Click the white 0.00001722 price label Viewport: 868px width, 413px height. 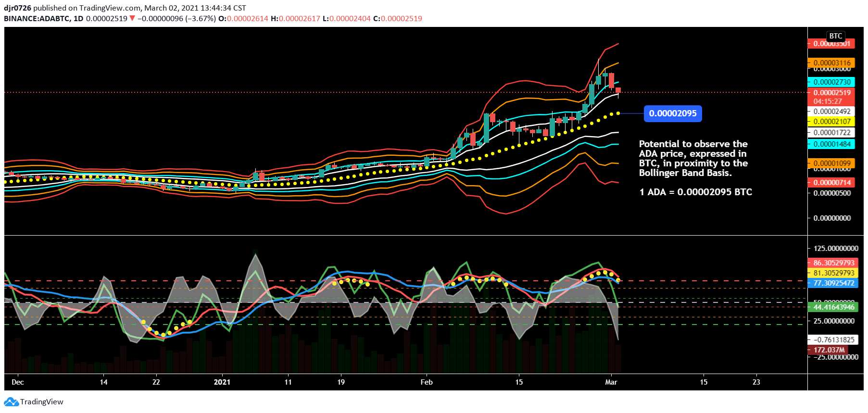click(831, 133)
